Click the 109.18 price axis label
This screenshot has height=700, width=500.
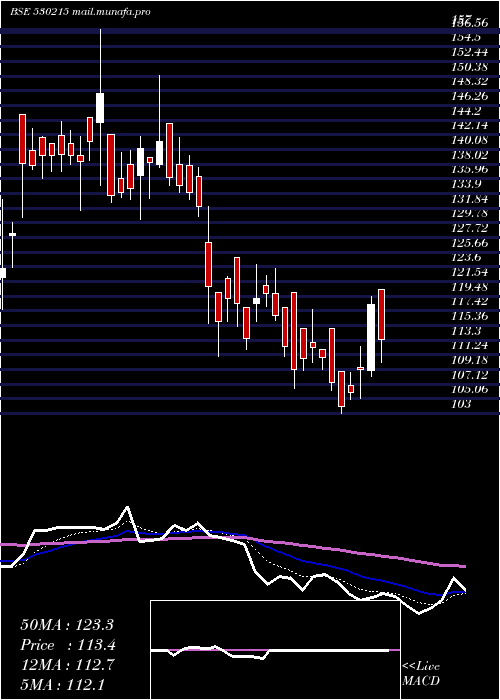[x=469, y=361]
